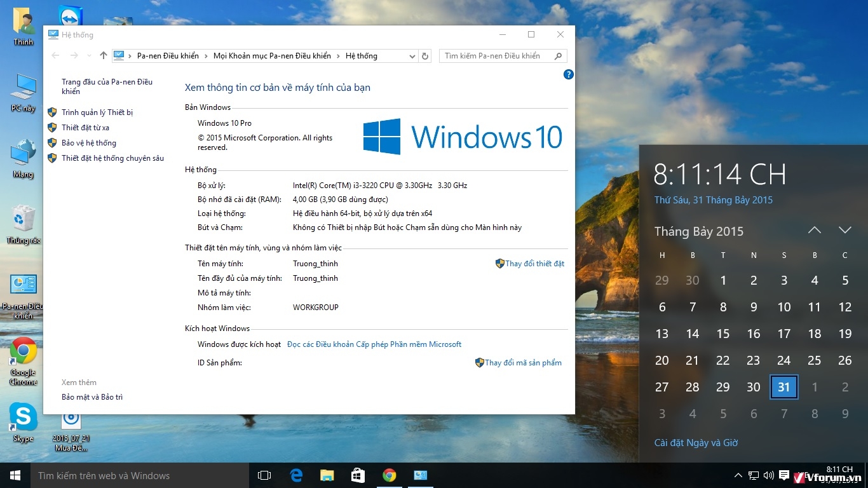Click the 4,00 GB RAM value
The image size is (868, 488).
click(x=340, y=200)
